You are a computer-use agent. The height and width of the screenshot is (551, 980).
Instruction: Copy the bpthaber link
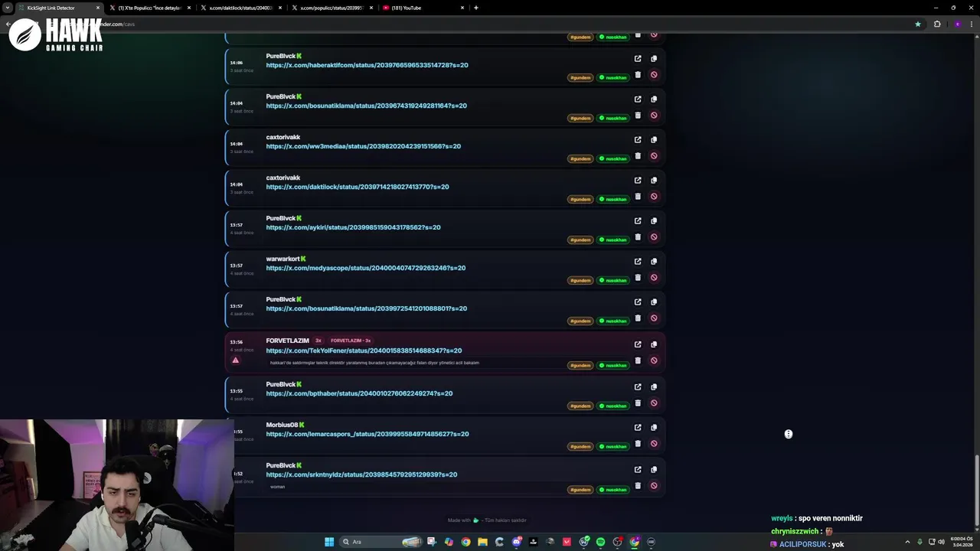pos(654,387)
